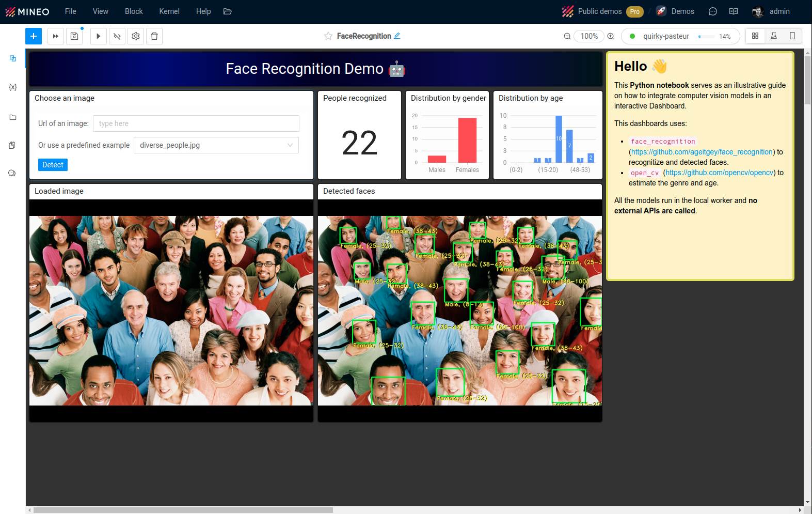The width and height of the screenshot is (812, 514).
Task: Zoom out with the minus magnifier icon
Action: pyautogui.click(x=567, y=36)
